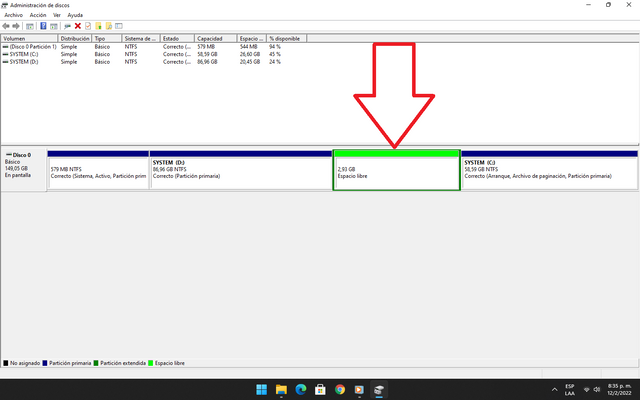Select the SYSTEM (C:) 58,59 GB partition block
The width and height of the screenshot is (640, 400).
(549, 170)
